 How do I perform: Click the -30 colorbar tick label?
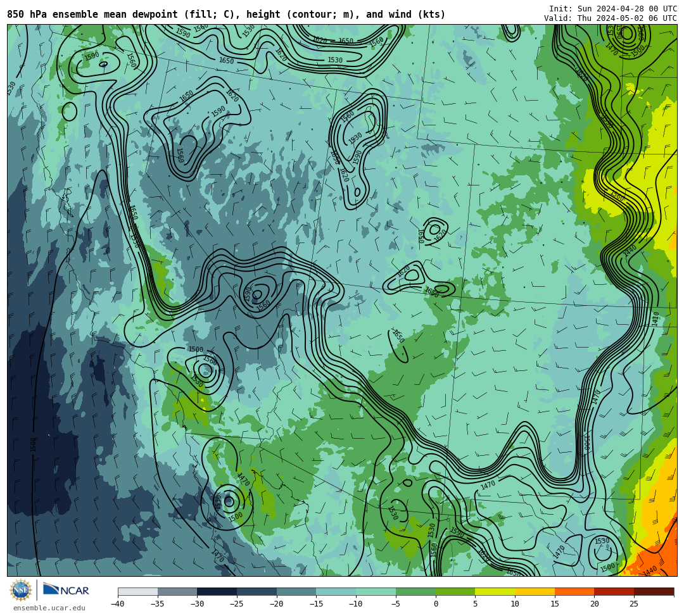(197, 604)
